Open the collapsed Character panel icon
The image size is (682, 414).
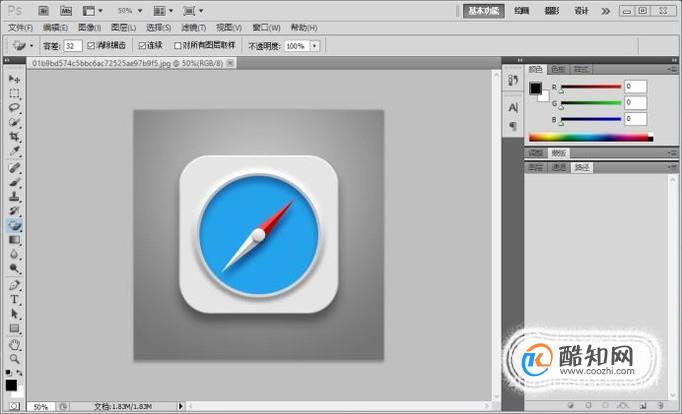coord(513,107)
